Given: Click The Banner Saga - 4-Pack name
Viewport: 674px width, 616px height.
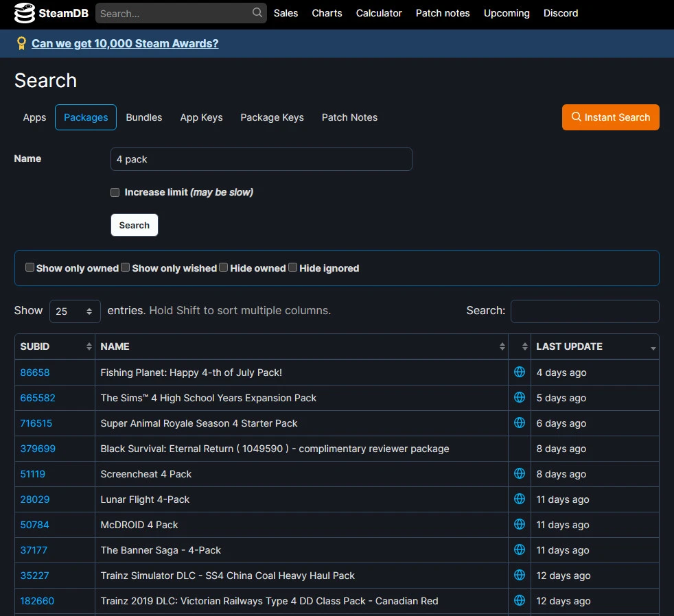Looking at the screenshot, I should pos(161,550).
